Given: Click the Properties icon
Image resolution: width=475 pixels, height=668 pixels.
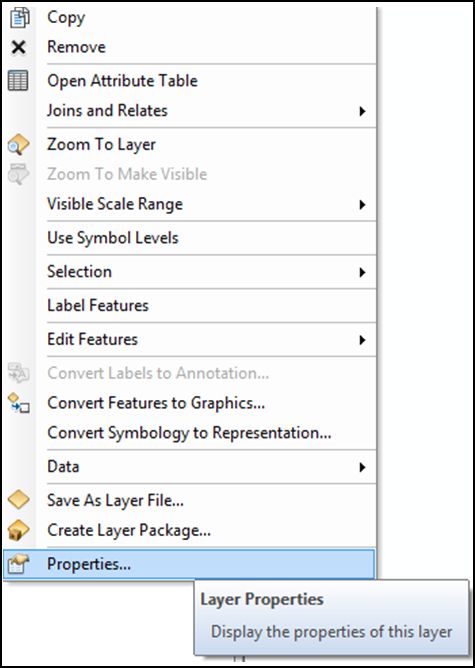Looking at the screenshot, I should 18,564.
